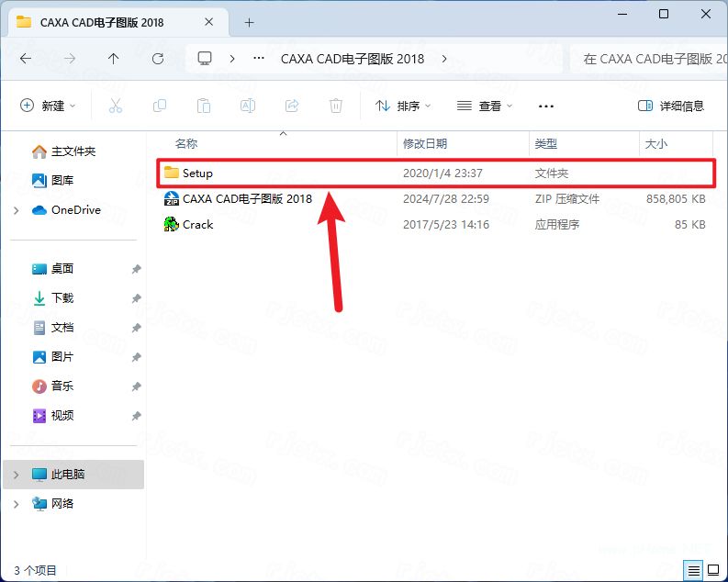
Task: Go back to the previous folder
Action: click(x=26, y=59)
